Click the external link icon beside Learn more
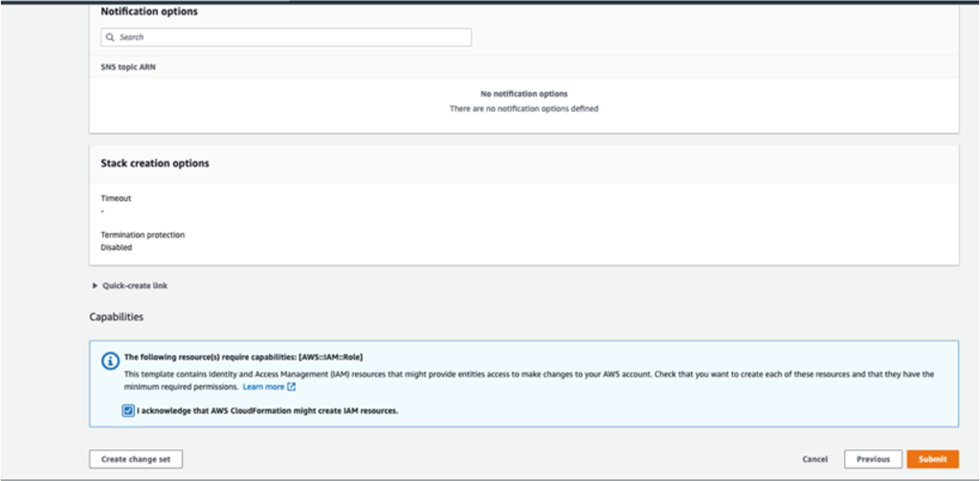 (291, 387)
